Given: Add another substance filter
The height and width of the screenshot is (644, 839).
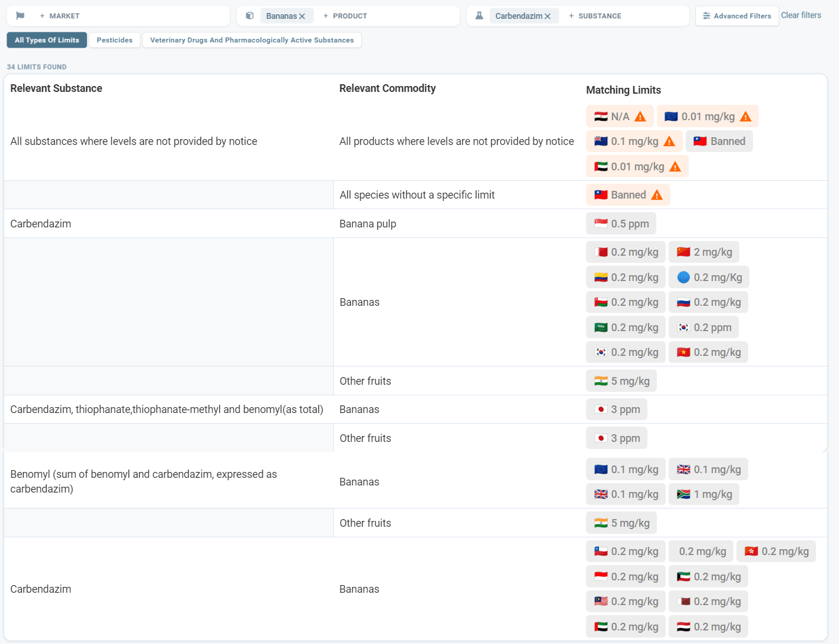Looking at the screenshot, I should pyautogui.click(x=595, y=16).
